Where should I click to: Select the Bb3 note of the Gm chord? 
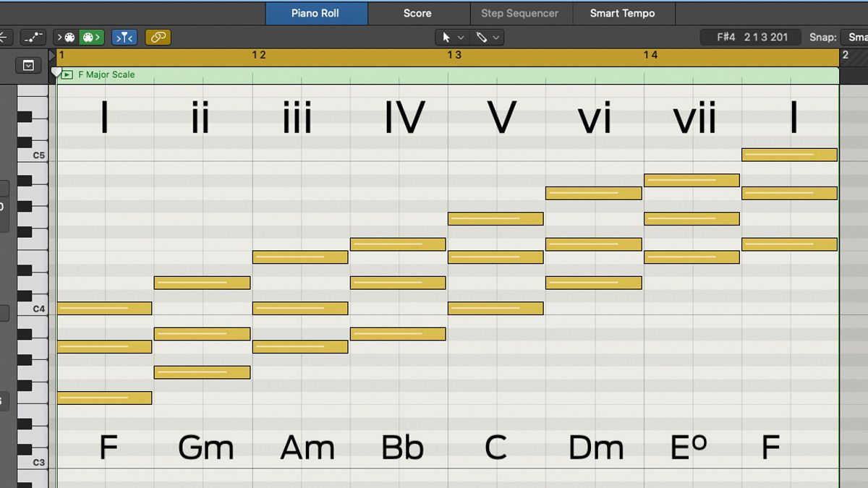point(202,334)
